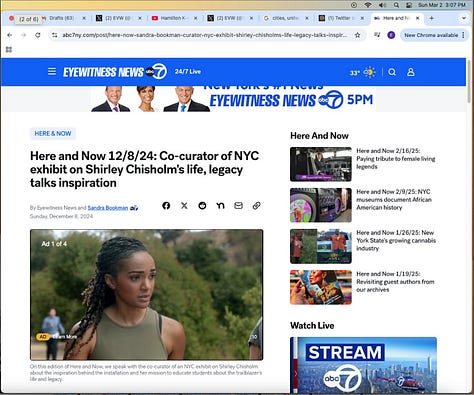Share article on Reddit
This screenshot has width=474, height=395.
click(x=202, y=206)
